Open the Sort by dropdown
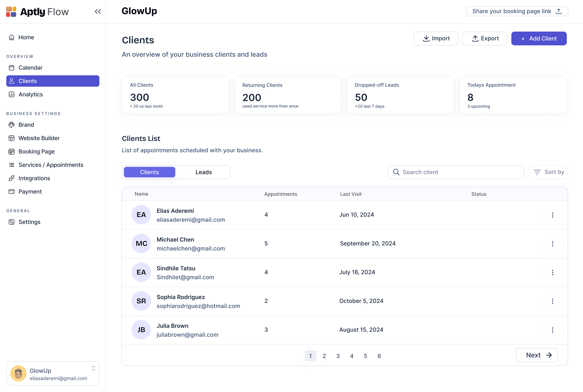The width and height of the screenshot is (583, 392). (x=548, y=172)
